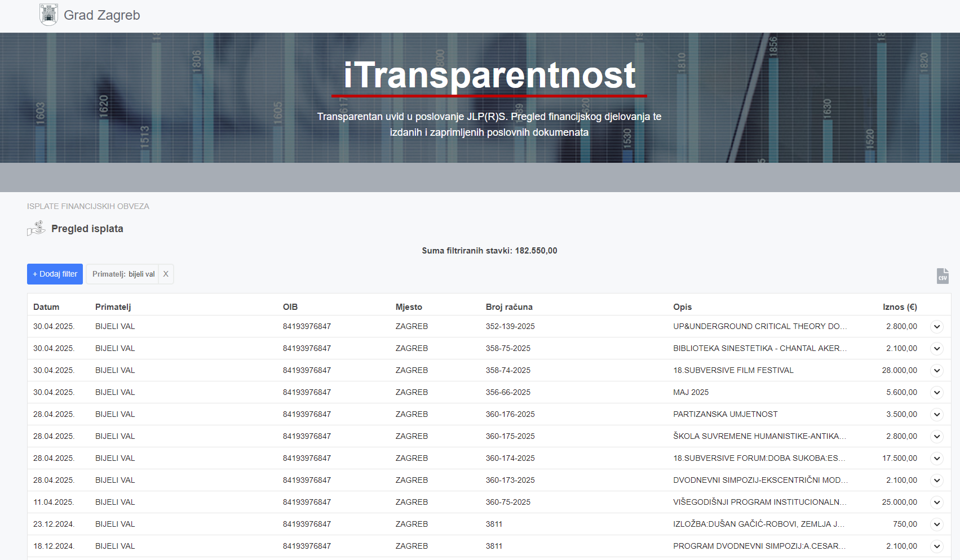Sort by the Broj računa column header
Viewport: 960px width, 560px height.
click(x=509, y=307)
